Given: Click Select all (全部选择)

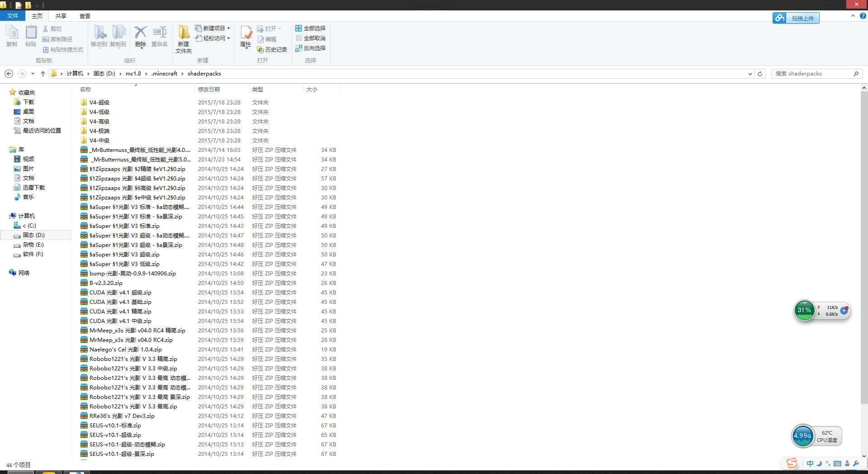Looking at the screenshot, I should [310, 28].
